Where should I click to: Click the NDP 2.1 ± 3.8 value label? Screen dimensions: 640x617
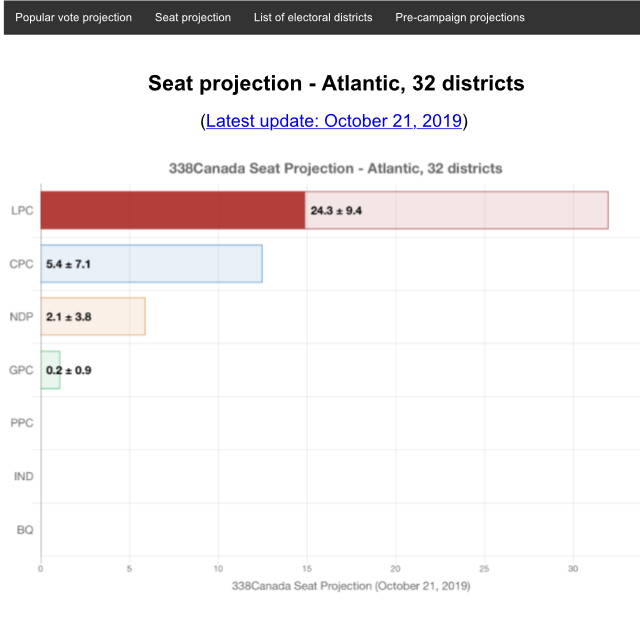[69, 317]
